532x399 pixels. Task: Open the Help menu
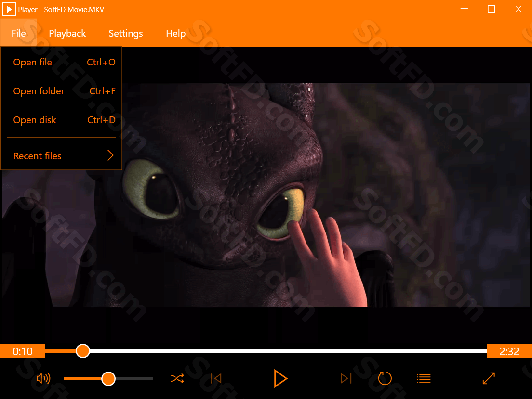click(176, 33)
